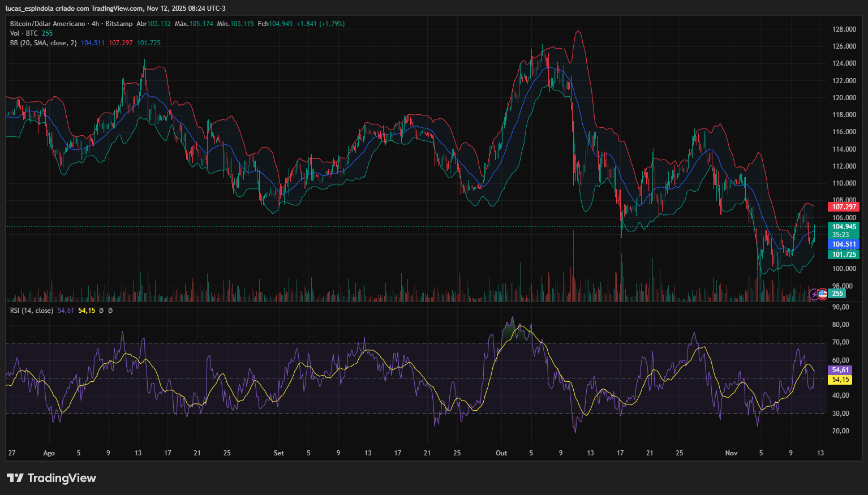Click the teal 255 volume label
Viewport: 868px width, 495px height.
point(837,294)
